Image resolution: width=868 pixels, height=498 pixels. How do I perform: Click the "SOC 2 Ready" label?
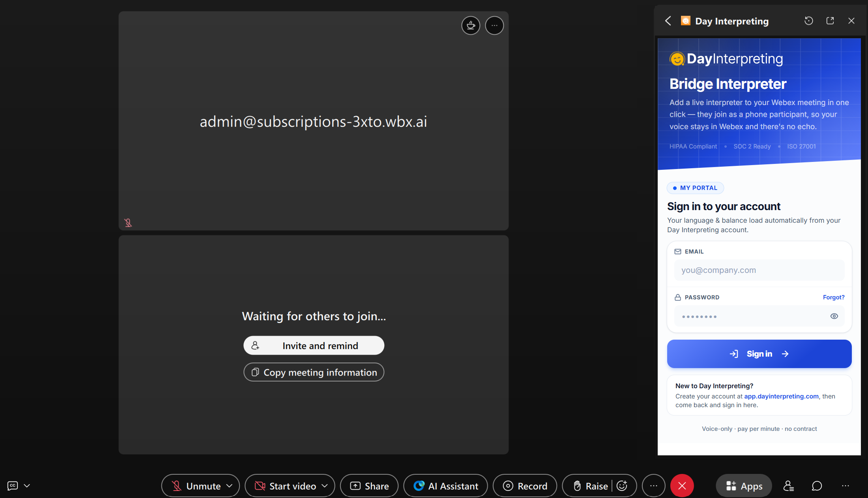(x=752, y=147)
